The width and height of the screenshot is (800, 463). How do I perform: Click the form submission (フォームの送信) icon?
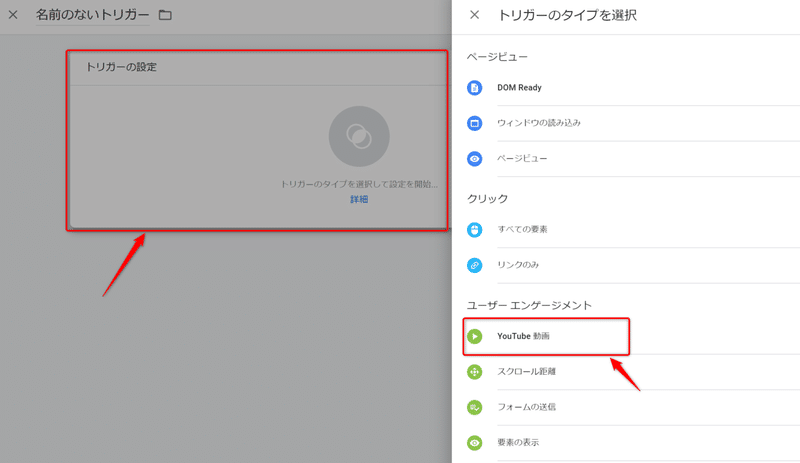pyautogui.click(x=474, y=407)
